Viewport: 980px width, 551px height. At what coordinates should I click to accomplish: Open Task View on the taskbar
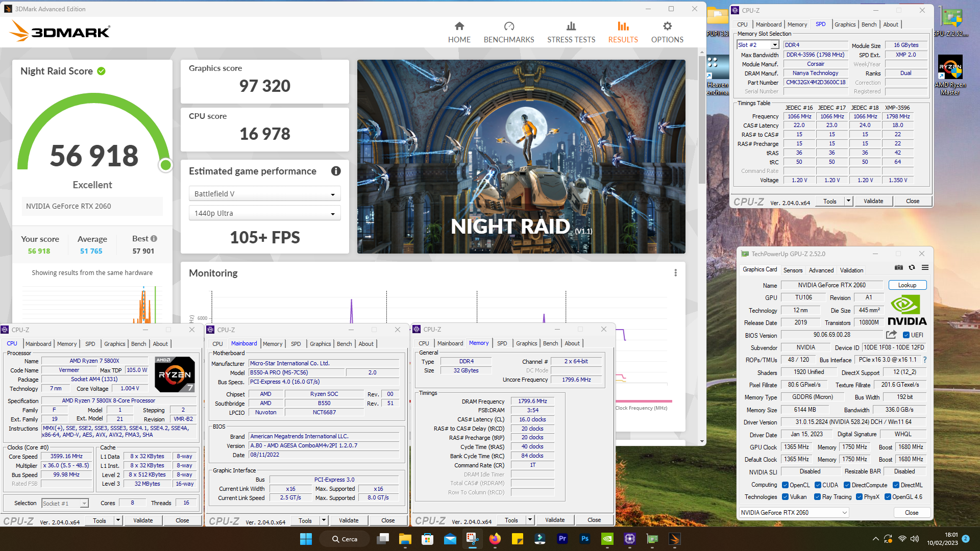383,539
